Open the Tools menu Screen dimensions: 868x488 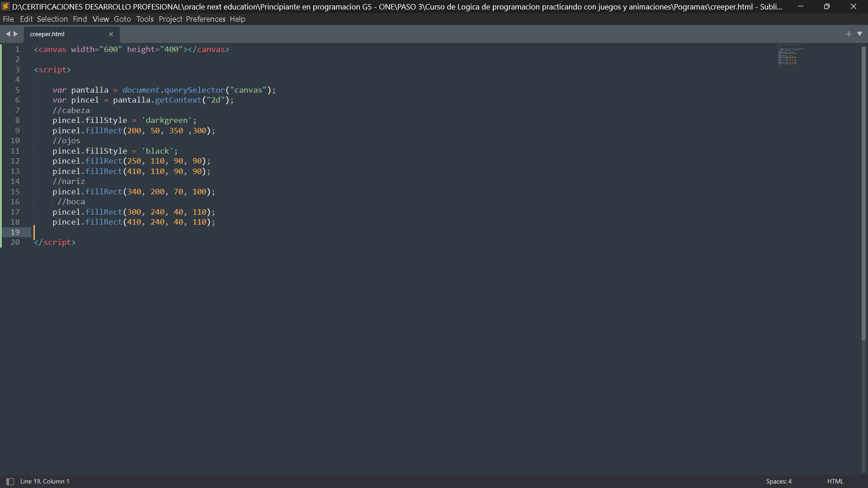(x=145, y=19)
